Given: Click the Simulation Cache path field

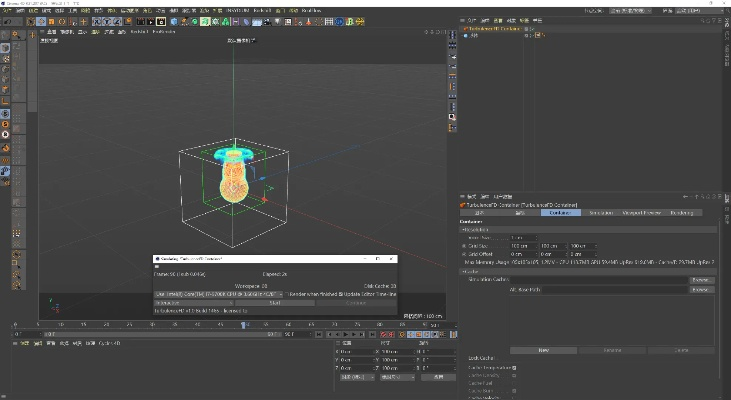Looking at the screenshot, I should [x=599, y=280].
